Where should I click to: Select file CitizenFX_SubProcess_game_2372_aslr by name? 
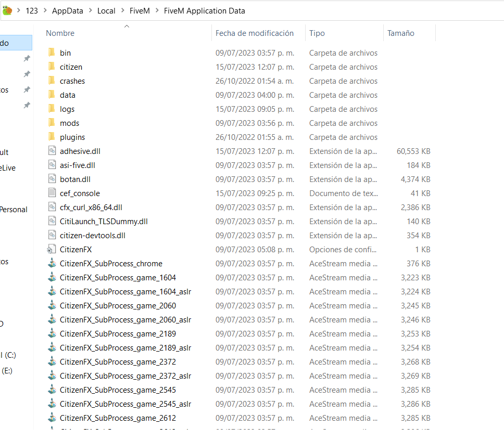[125, 376]
